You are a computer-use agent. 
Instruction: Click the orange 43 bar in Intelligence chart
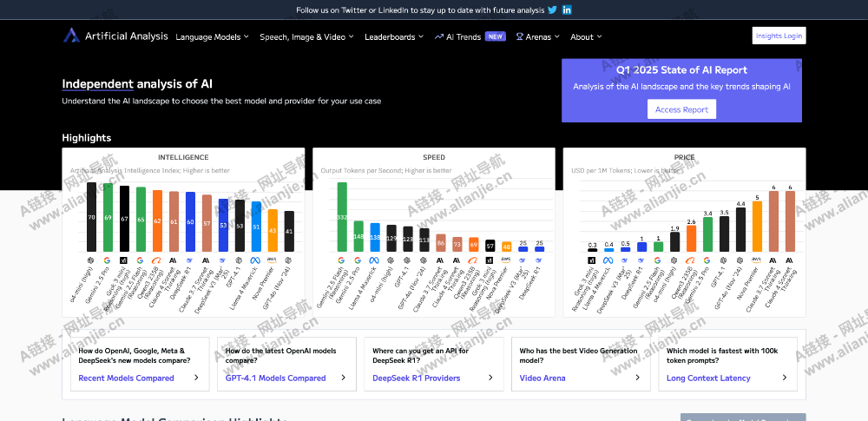point(273,230)
